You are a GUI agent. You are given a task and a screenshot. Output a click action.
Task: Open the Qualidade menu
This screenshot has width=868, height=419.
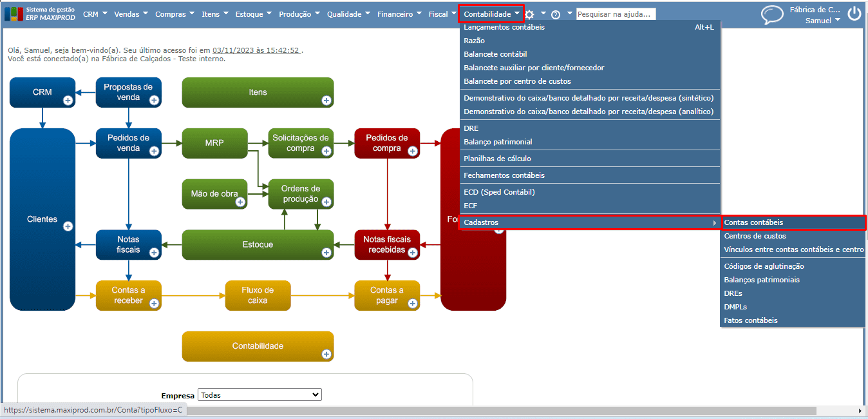pos(348,14)
